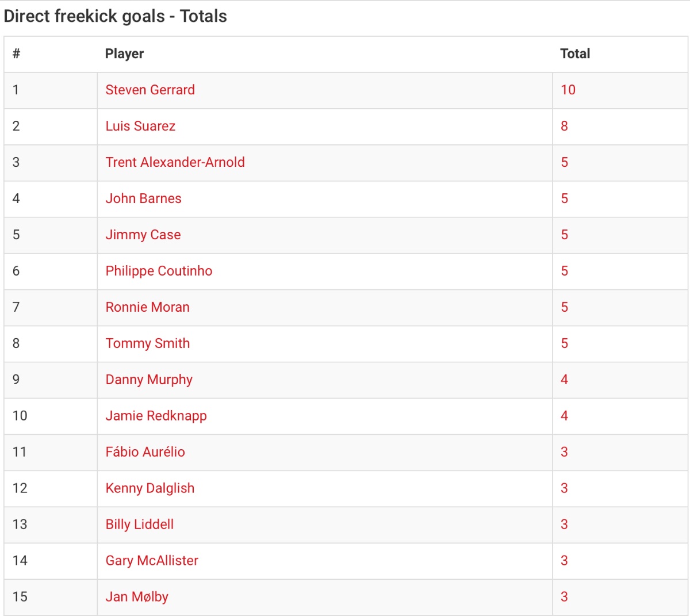Open Luis Suarez player link

tap(140, 126)
